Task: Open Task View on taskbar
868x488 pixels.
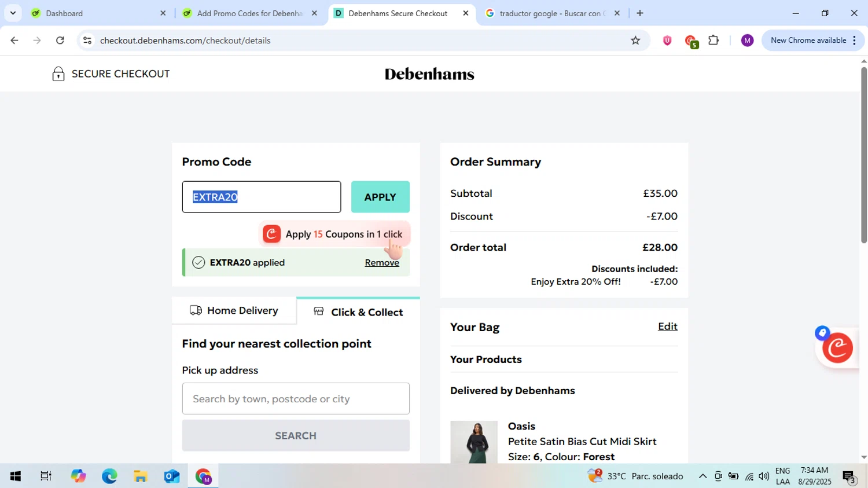Action: coord(46,476)
